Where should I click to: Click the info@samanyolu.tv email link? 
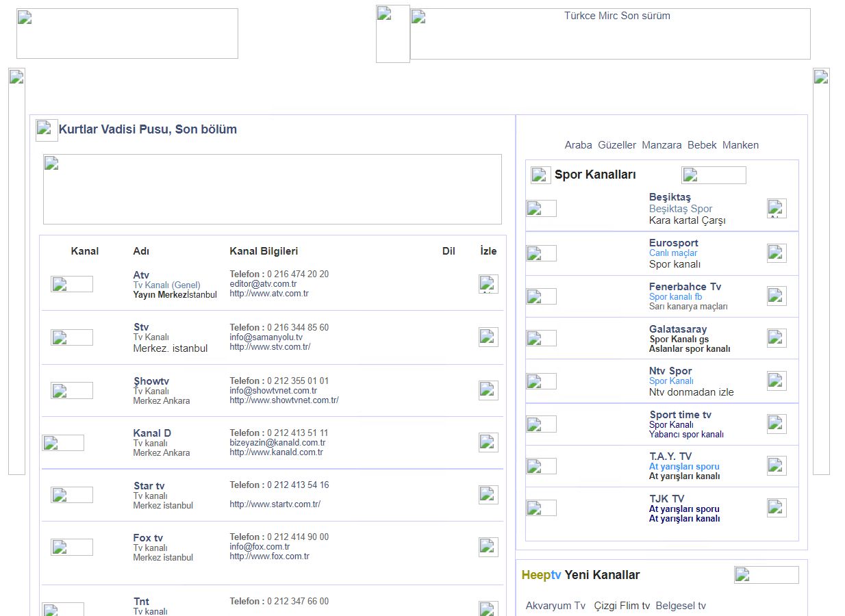[x=266, y=337]
